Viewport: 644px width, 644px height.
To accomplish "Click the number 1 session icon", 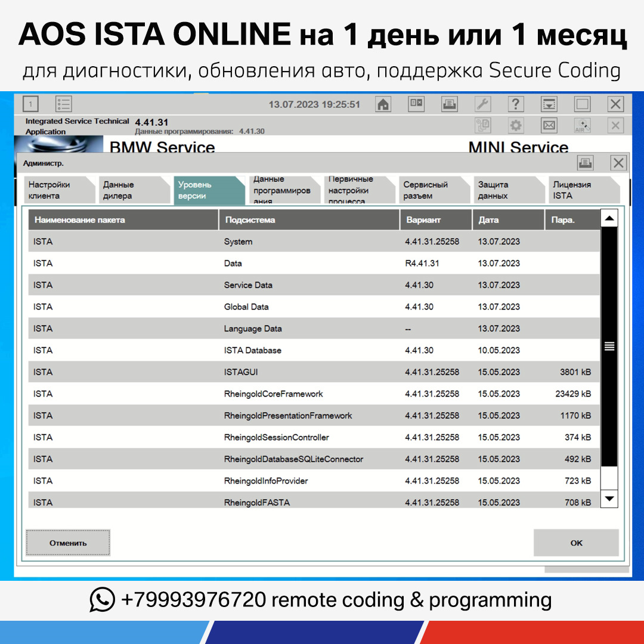I will pyautogui.click(x=30, y=104).
